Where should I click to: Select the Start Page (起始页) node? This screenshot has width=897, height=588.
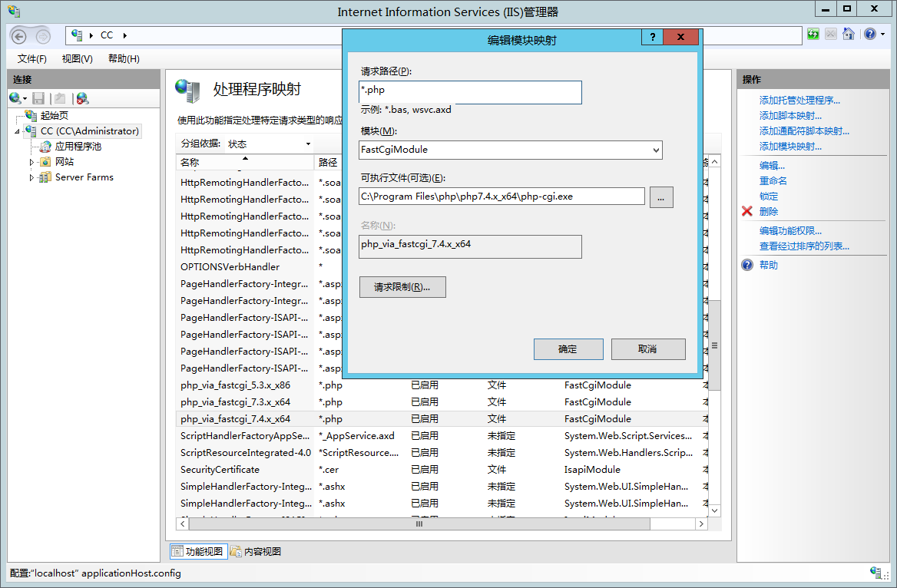click(x=55, y=116)
